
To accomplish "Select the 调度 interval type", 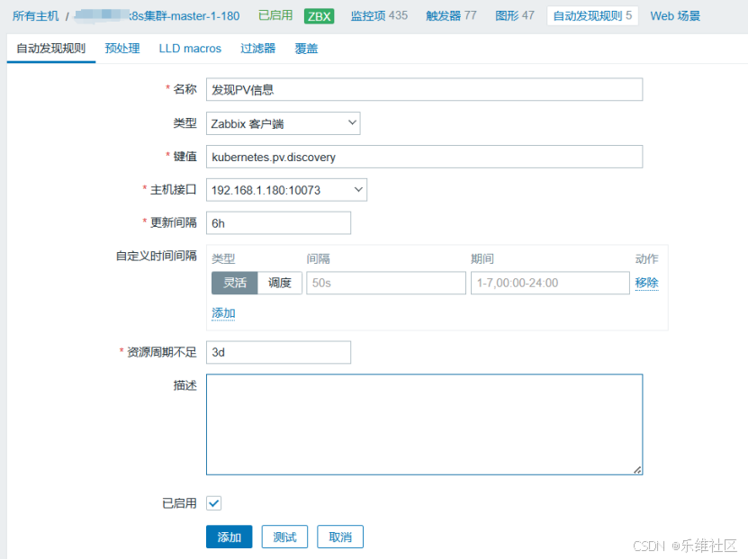I will (280, 283).
